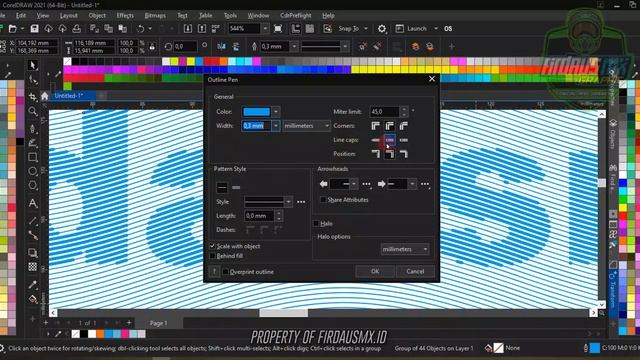Image resolution: width=640 pixels, height=360 pixels.
Task: Click the Print icon in toolbar
Action: coord(76,29)
